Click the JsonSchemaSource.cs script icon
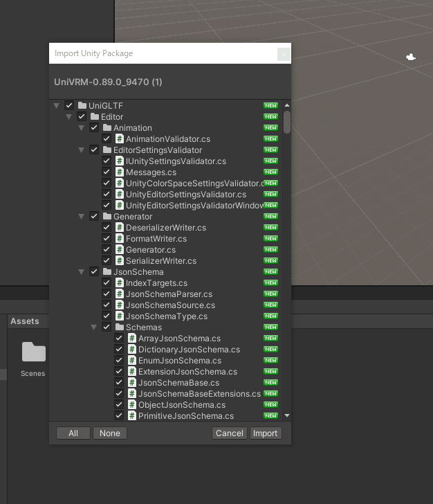Image resolution: width=433 pixels, height=504 pixels. click(x=120, y=305)
